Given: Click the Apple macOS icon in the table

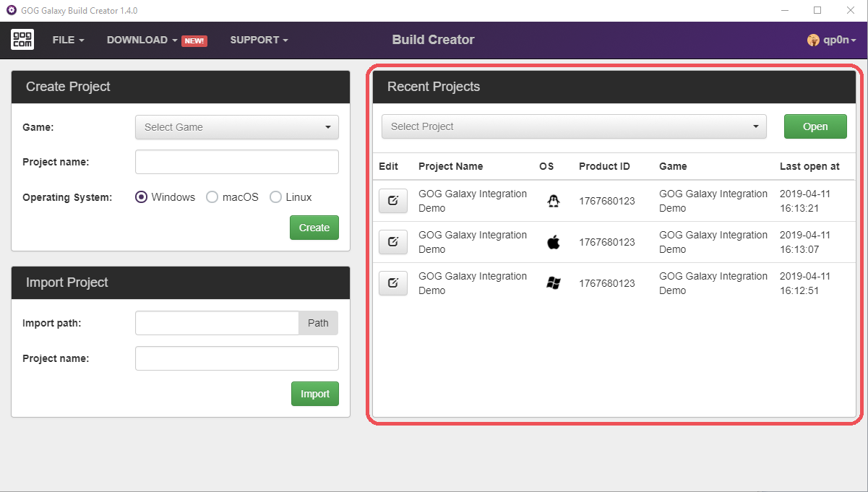Looking at the screenshot, I should pos(554,242).
